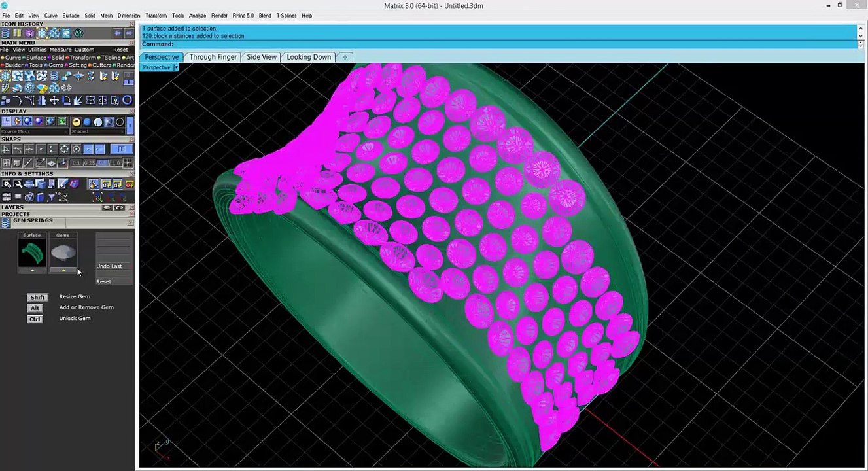Click the gem cluster icon under the Builder label
868x471 pixels.
[x=5, y=76]
